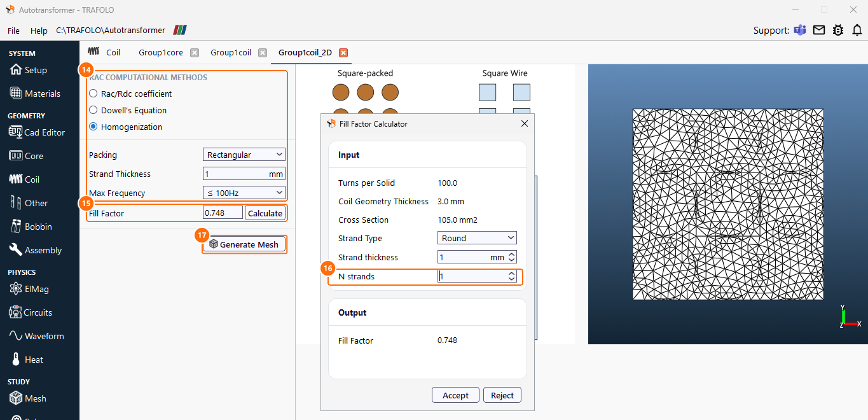Open the Materials section

tap(35, 94)
